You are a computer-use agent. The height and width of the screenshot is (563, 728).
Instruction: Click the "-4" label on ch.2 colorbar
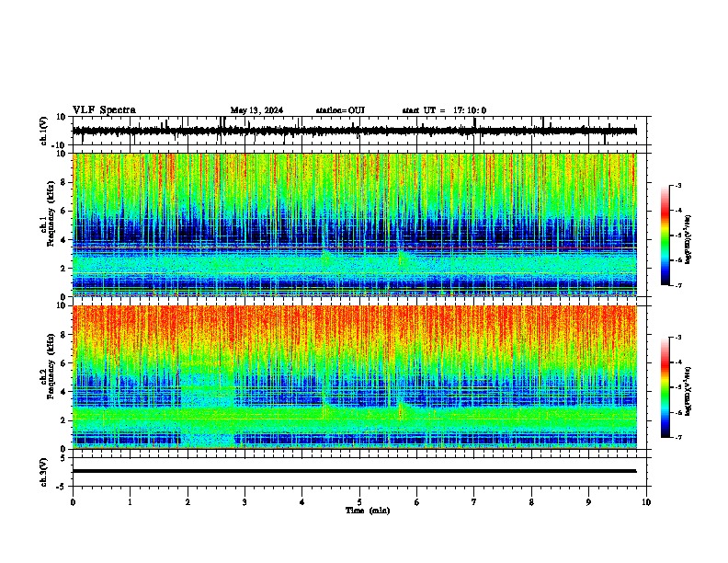(677, 362)
